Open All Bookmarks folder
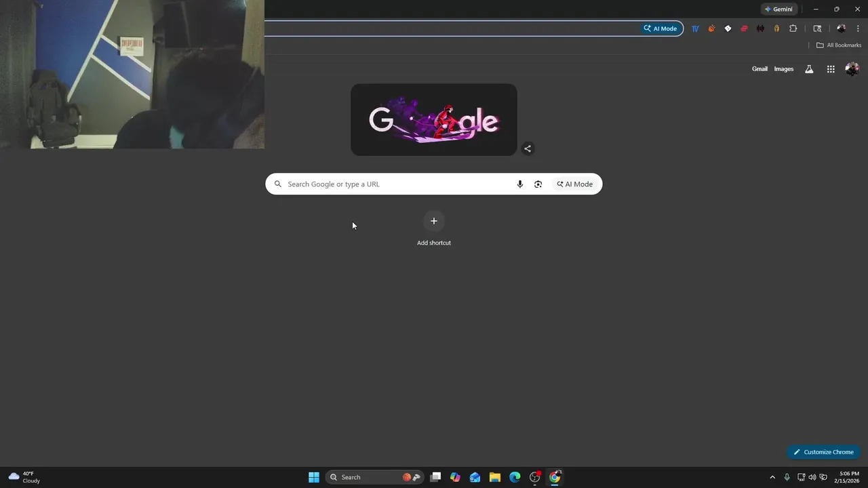Image resolution: width=868 pixels, height=488 pixels. [x=839, y=45]
